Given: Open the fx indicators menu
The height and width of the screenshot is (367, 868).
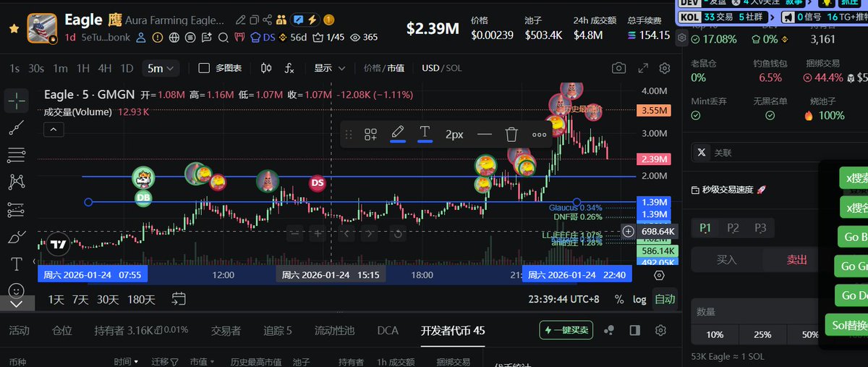Looking at the screenshot, I should (289, 68).
